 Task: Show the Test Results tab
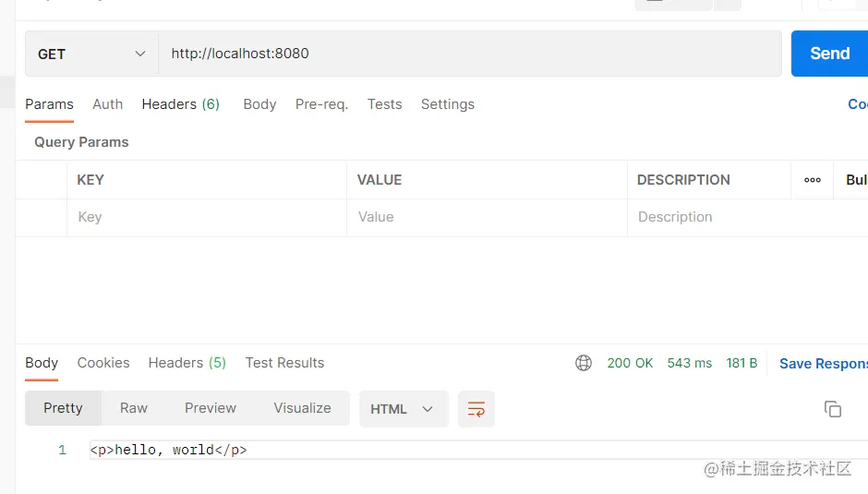pos(284,363)
